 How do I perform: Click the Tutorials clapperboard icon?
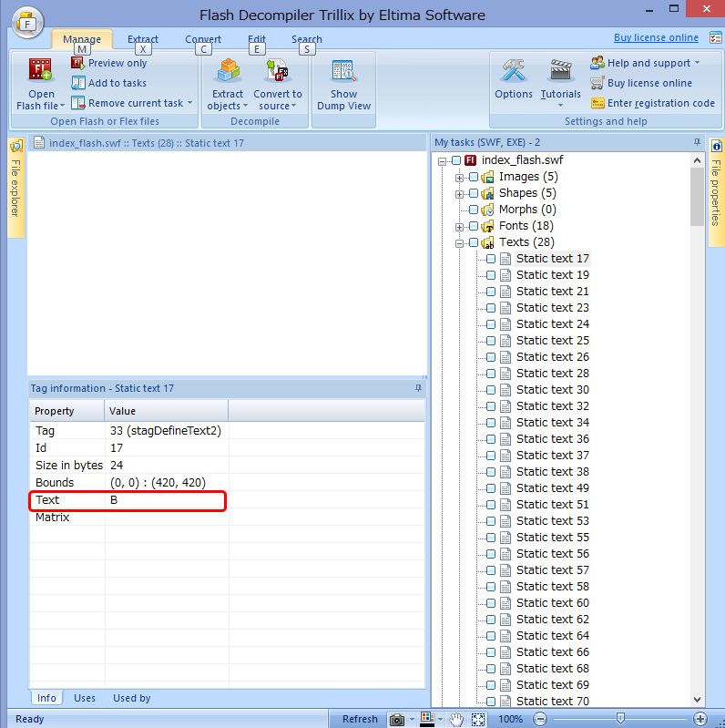(x=560, y=70)
